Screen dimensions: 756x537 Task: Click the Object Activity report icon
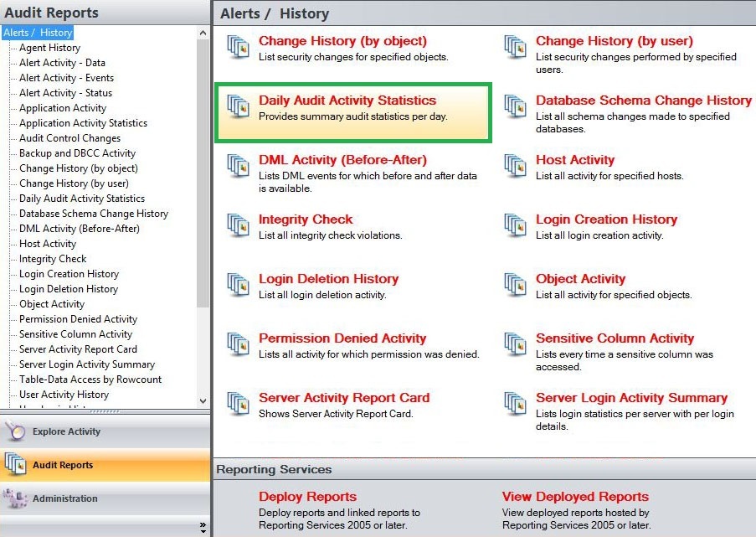point(515,285)
